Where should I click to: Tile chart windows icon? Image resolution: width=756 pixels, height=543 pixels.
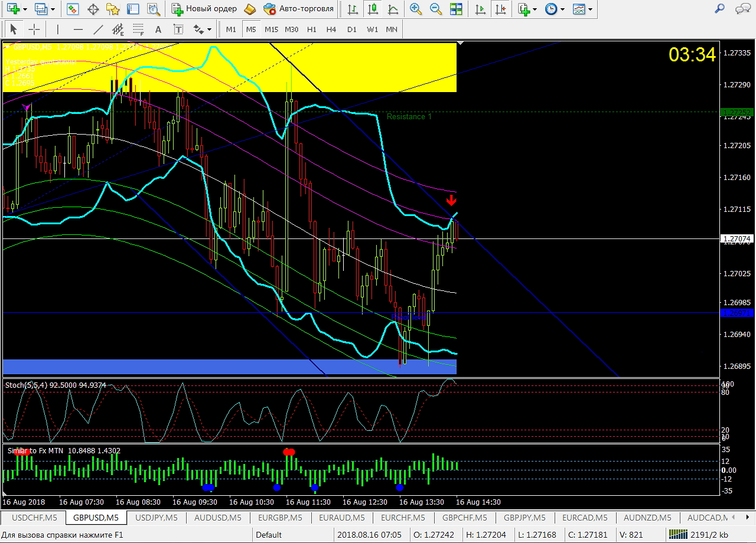pyautogui.click(x=456, y=9)
